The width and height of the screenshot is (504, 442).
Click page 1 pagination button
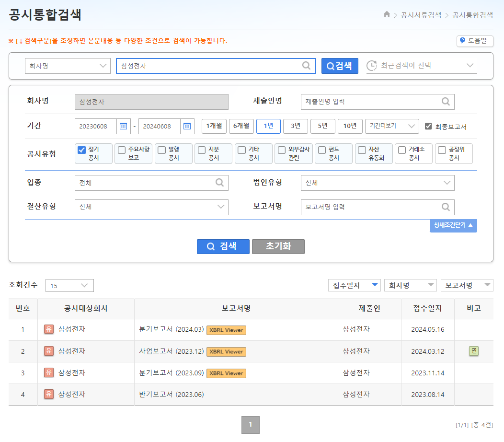pos(251,425)
